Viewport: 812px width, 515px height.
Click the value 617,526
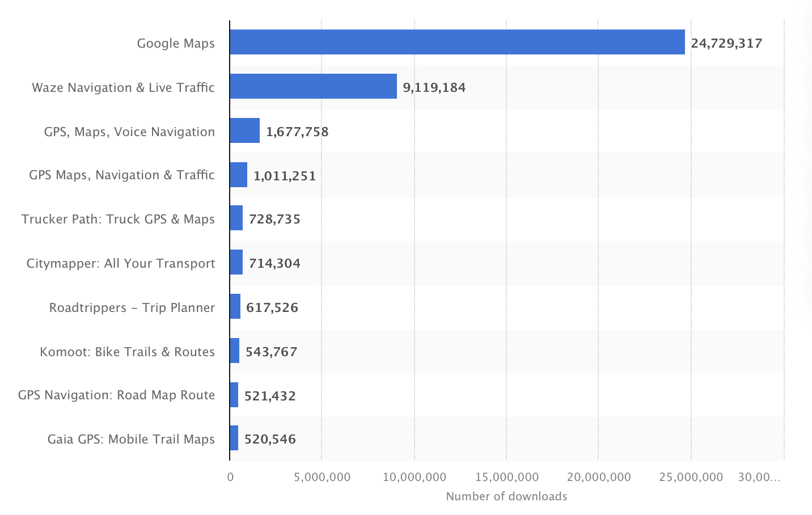272,307
